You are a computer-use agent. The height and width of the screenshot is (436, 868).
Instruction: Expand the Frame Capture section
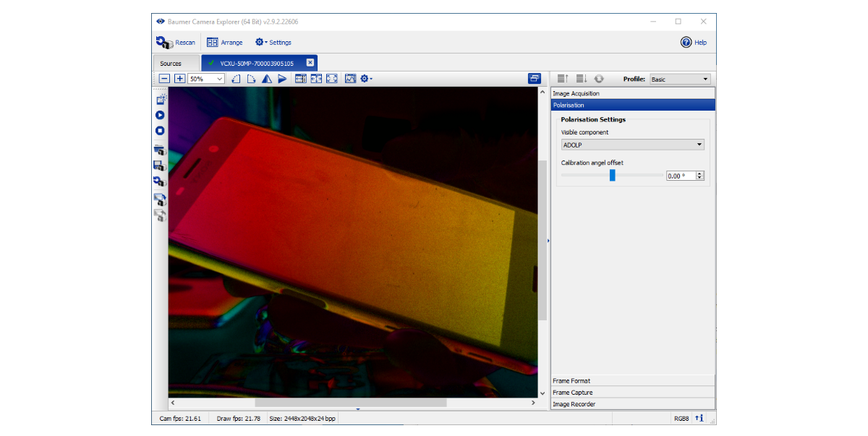[633, 392]
